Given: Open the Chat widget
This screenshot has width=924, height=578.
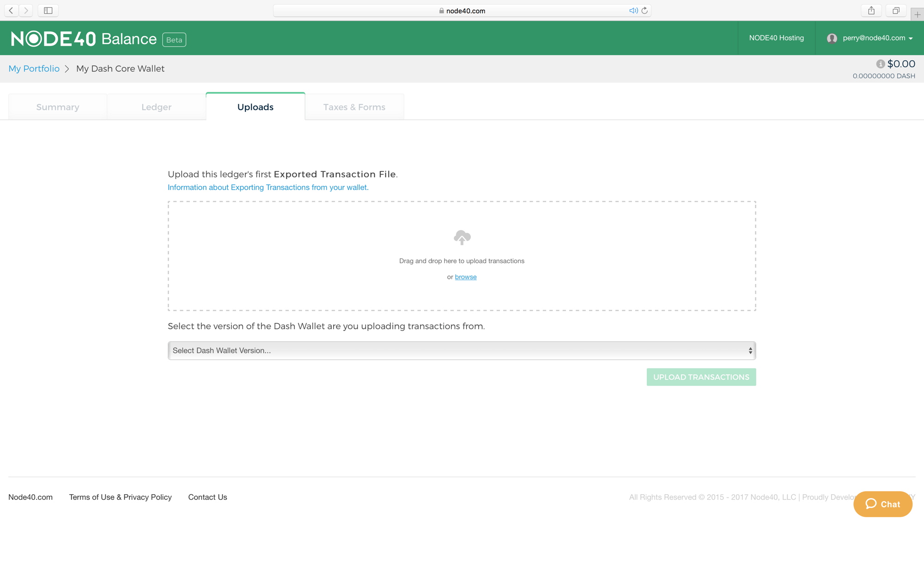Looking at the screenshot, I should [882, 504].
